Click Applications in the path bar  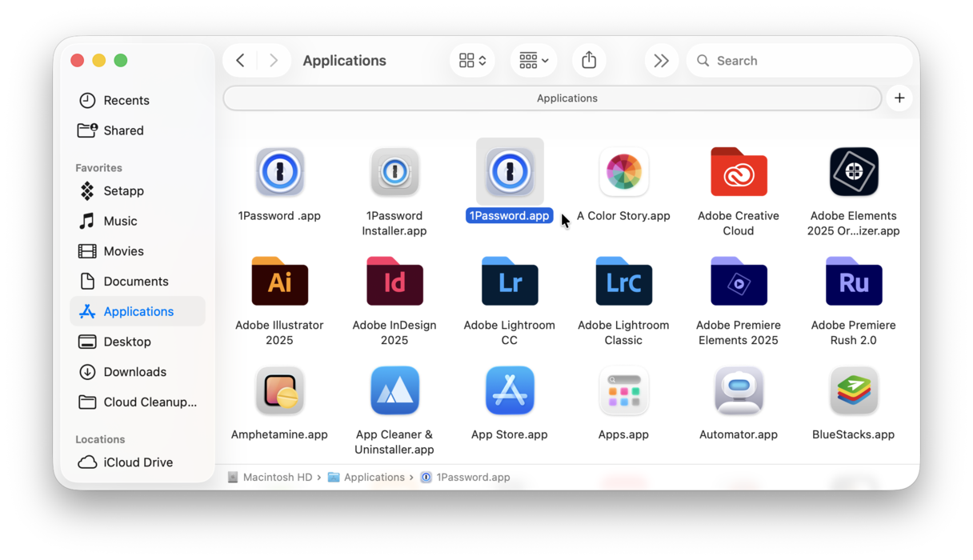(x=366, y=477)
